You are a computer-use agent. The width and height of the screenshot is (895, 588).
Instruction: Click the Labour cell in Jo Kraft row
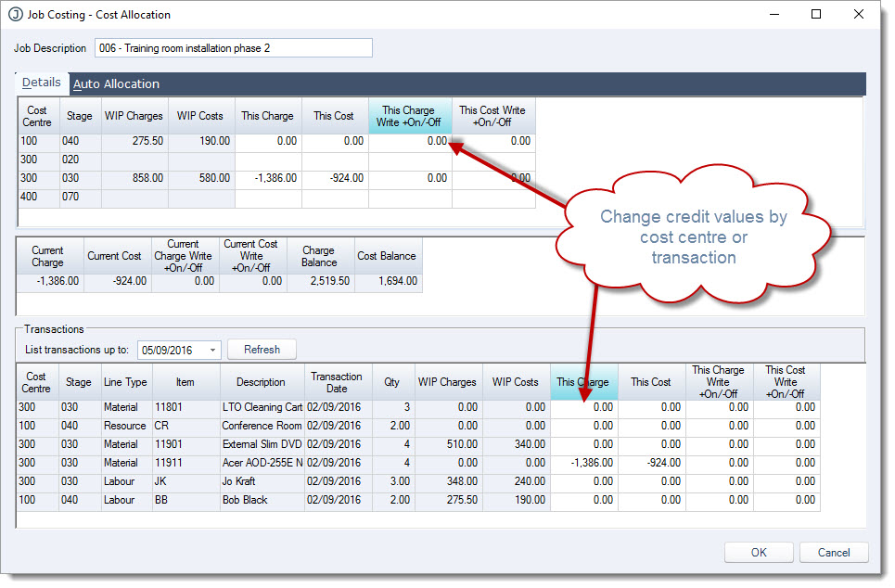click(126, 482)
